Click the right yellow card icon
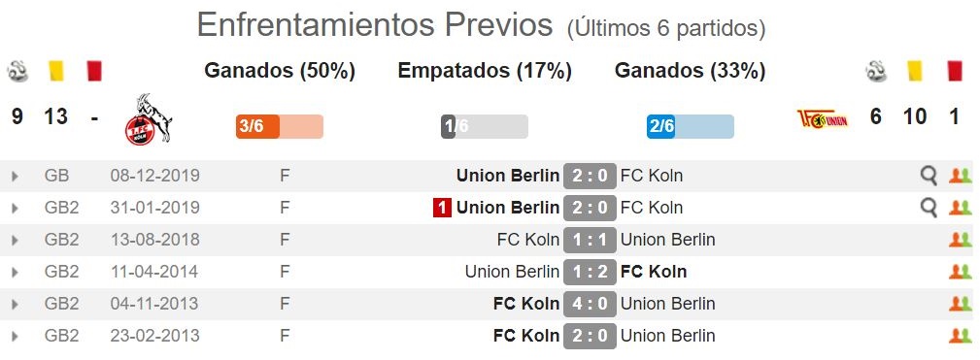Image resolution: width=980 pixels, height=360 pixels. (915, 71)
